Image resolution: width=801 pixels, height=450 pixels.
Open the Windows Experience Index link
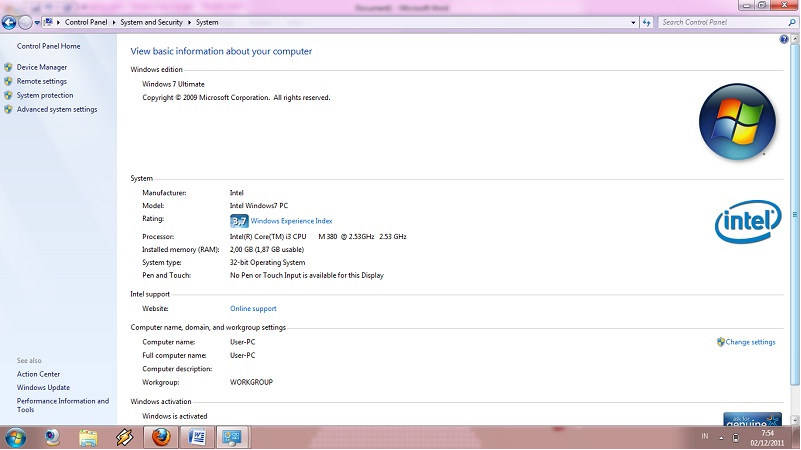click(291, 221)
